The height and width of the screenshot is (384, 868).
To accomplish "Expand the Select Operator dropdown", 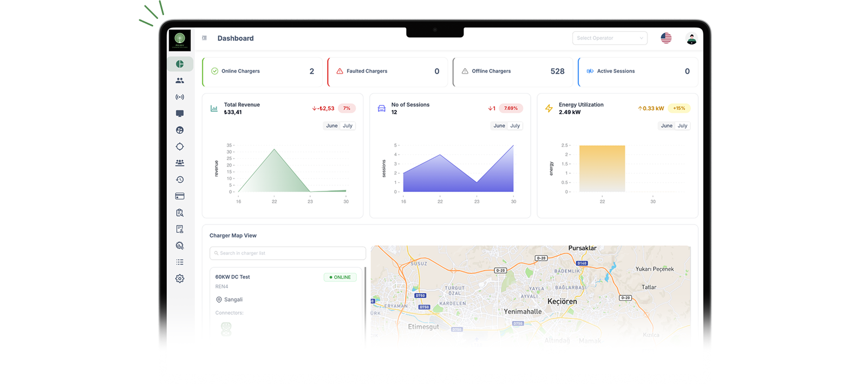I will 610,38.
